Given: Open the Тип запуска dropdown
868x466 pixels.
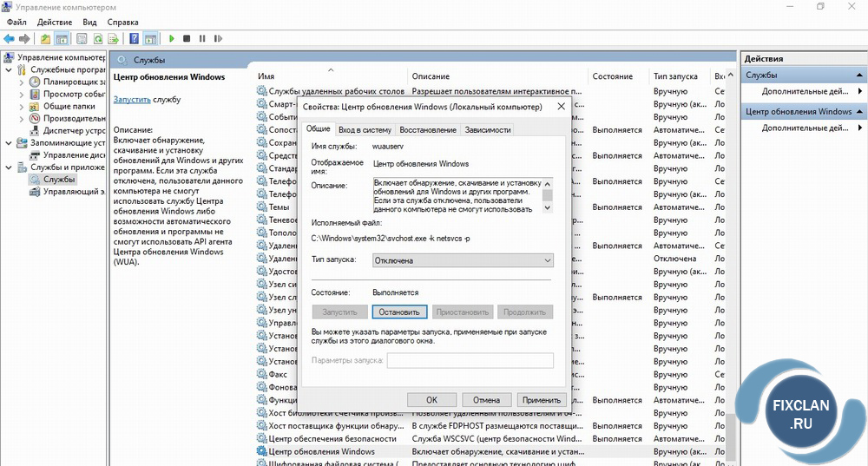Looking at the screenshot, I should click(x=462, y=260).
